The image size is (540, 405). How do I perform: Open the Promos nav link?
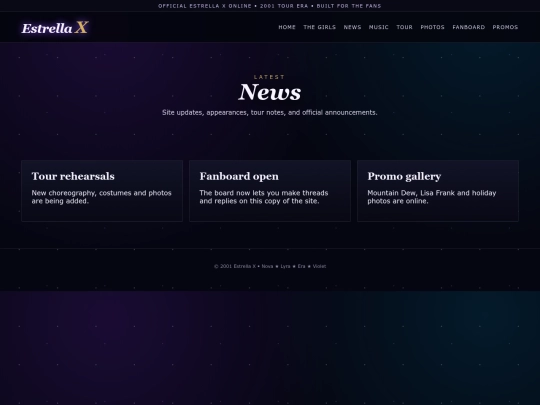(x=505, y=27)
